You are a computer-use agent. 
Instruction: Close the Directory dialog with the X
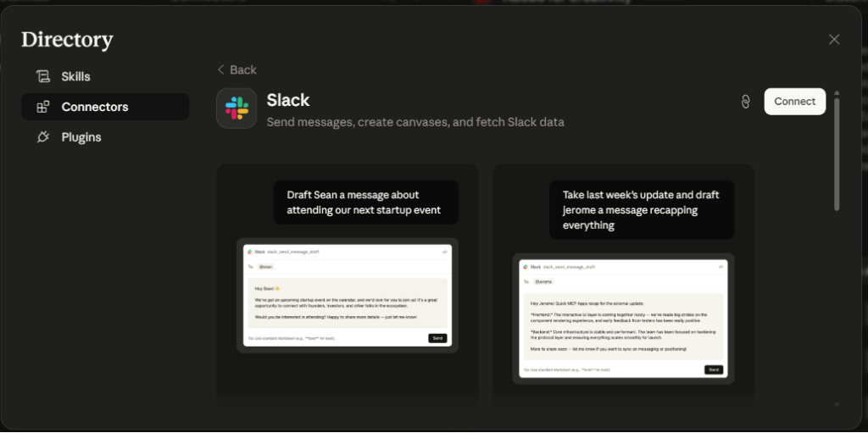point(834,39)
